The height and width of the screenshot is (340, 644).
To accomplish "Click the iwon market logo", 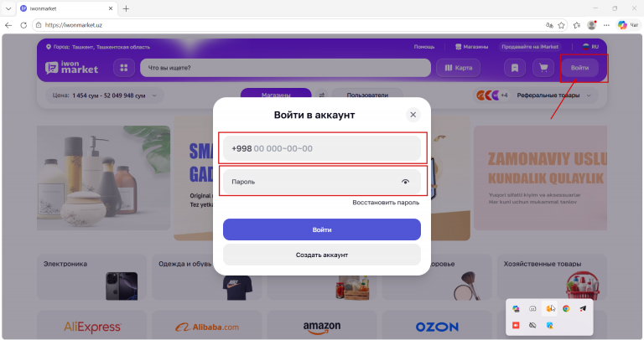I will click(72, 68).
